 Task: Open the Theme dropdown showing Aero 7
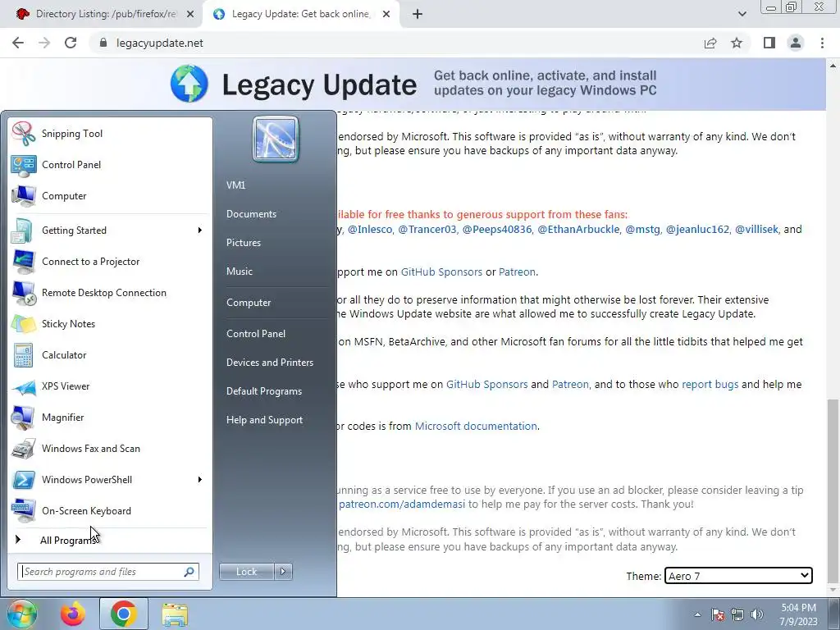pos(738,576)
